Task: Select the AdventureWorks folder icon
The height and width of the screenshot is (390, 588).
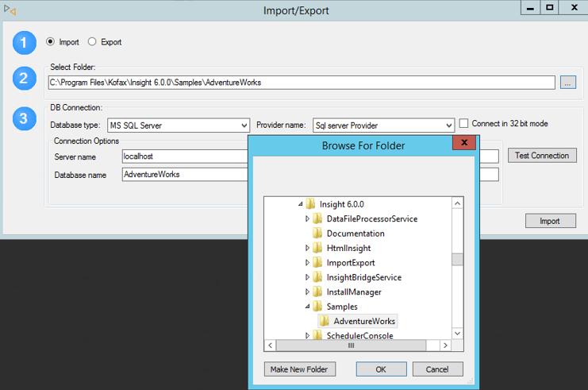Action: coord(325,321)
